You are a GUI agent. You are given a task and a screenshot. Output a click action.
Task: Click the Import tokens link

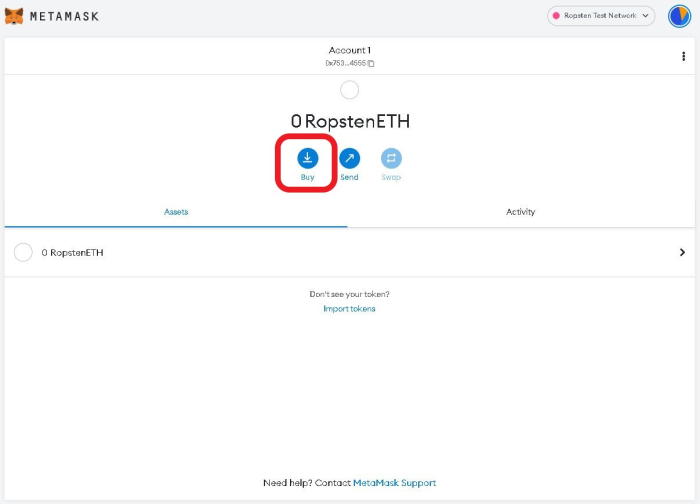349,309
